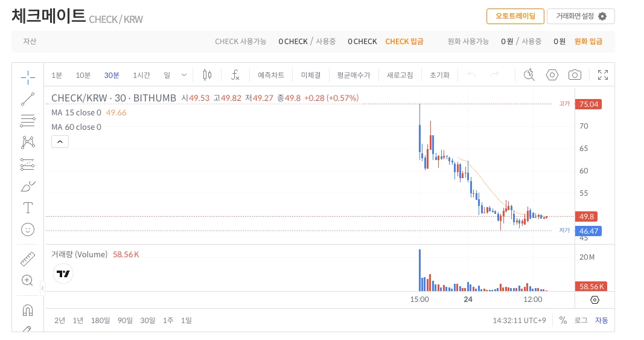Click the 체크메이트 coin title

click(48, 16)
